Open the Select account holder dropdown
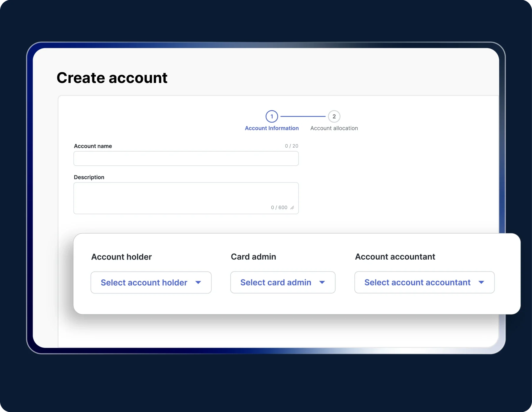The width and height of the screenshot is (532, 412). point(144,283)
